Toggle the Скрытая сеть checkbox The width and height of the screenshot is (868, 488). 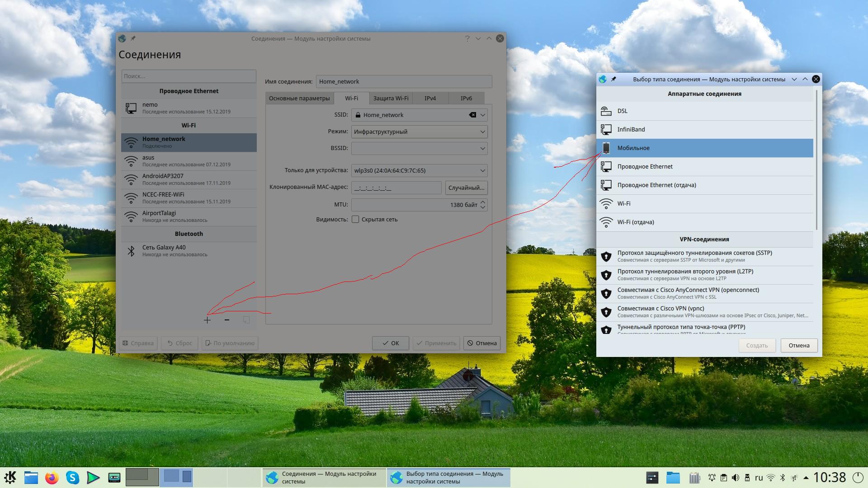[x=355, y=220]
